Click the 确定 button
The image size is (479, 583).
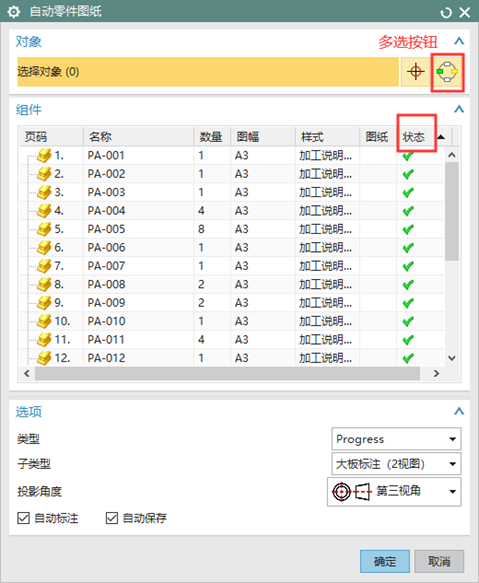coord(385,561)
